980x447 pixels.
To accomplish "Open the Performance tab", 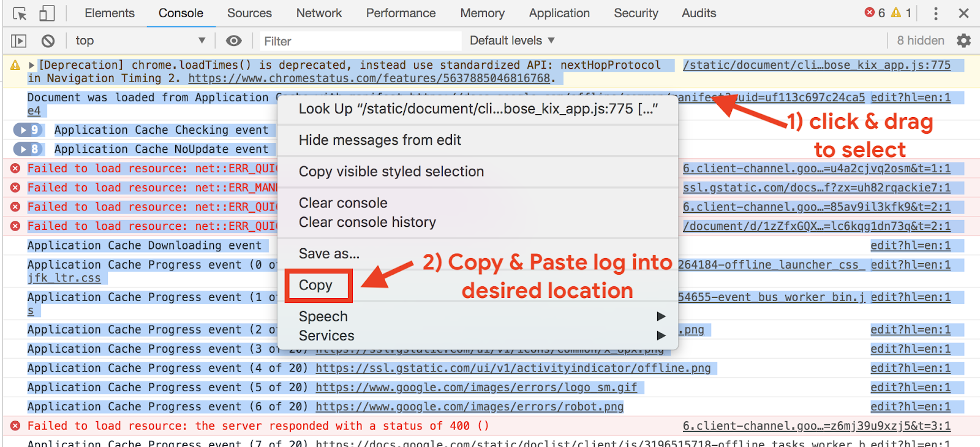I will click(401, 13).
